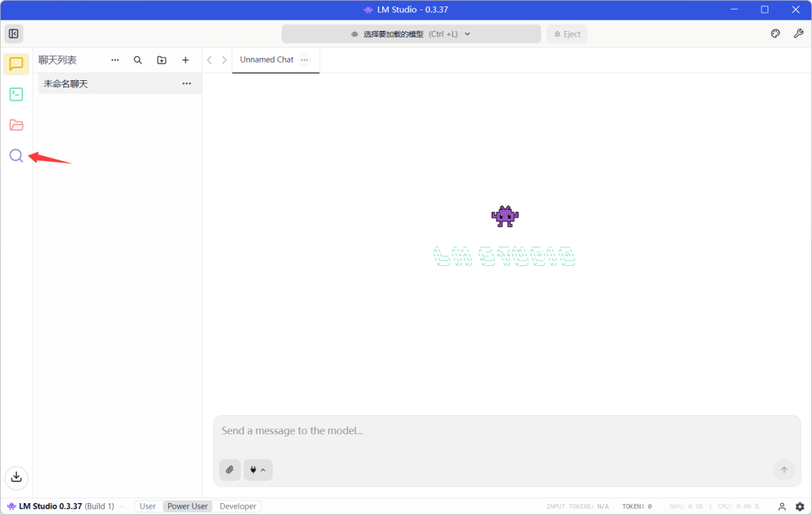Start a new chat with plus icon
Screen dimensions: 812x515
coord(186,60)
